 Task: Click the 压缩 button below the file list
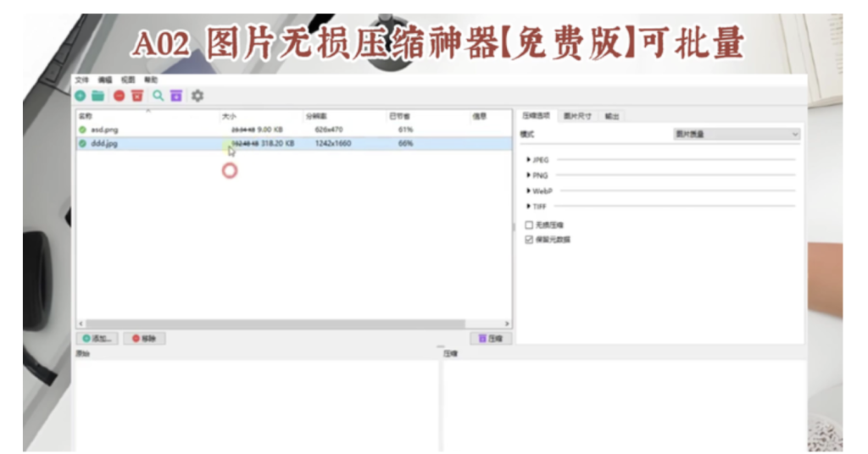coord(491,339)
